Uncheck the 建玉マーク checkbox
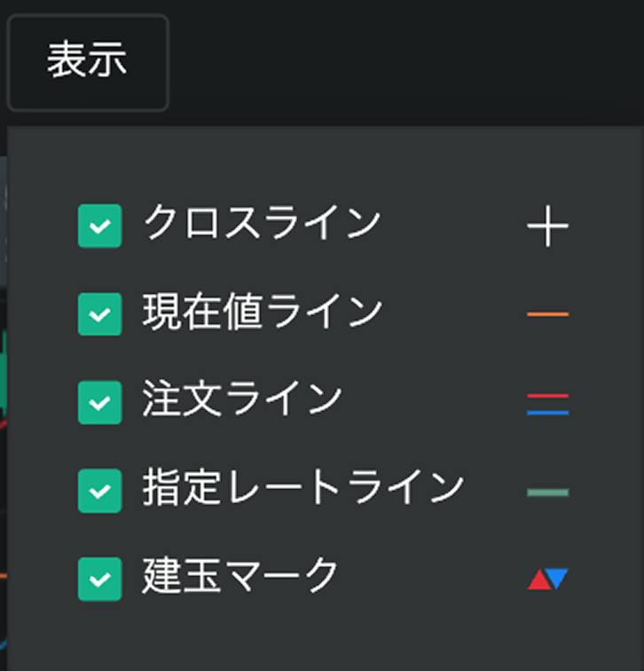The height and width of the screenshot is (671, 644). (x=99, y=579)
